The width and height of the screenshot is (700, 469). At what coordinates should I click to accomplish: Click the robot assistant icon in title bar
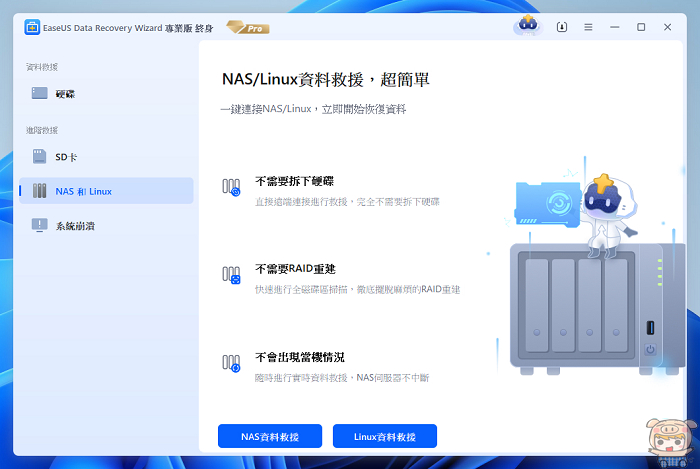point(526,27)
